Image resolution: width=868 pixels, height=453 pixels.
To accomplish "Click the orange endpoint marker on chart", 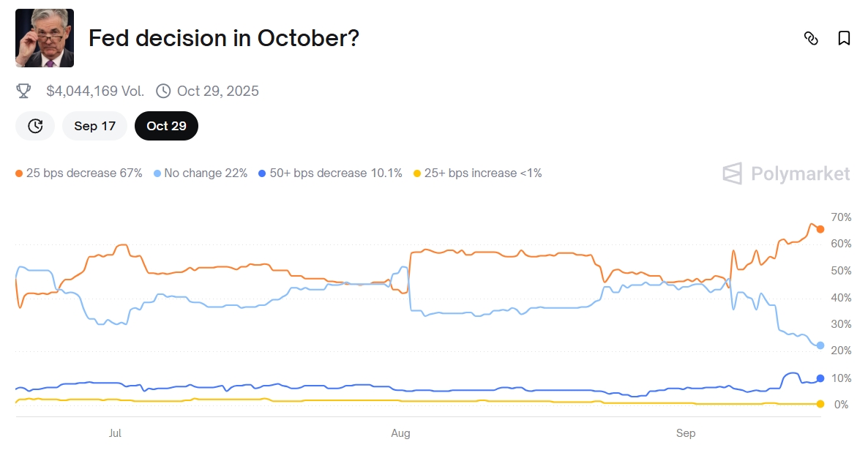I will [820, 229].
